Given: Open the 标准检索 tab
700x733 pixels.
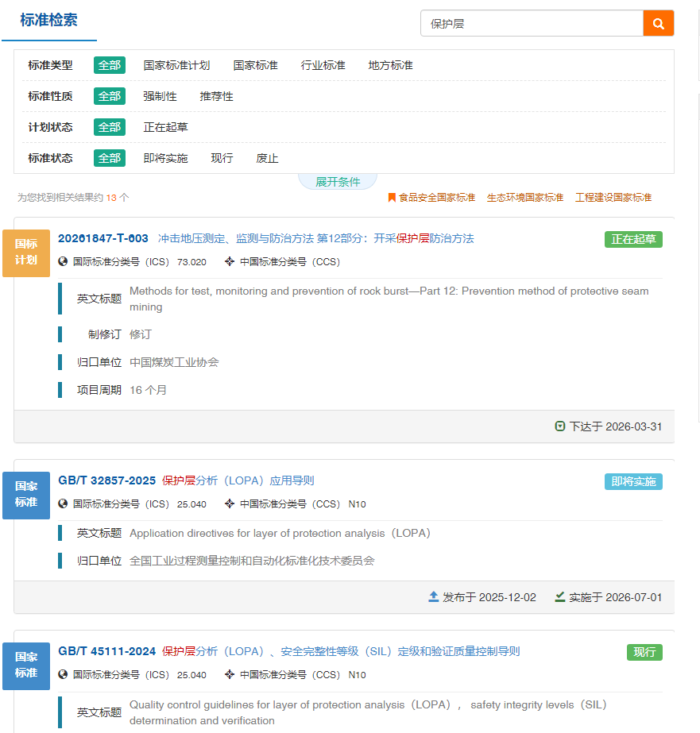Looking at the screenshot, I should click(49, 21).
